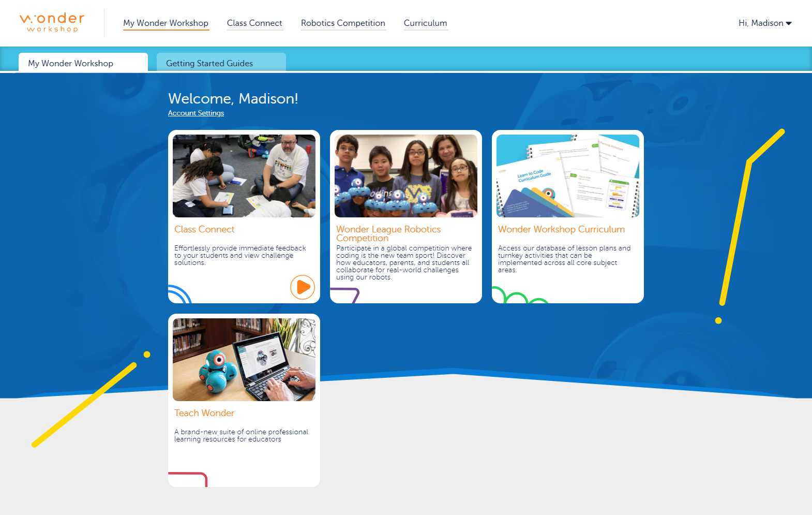The height and width of the screenshot is (515, 812).
Task: Open Curriculum nav item
Action: click(425, 23)
